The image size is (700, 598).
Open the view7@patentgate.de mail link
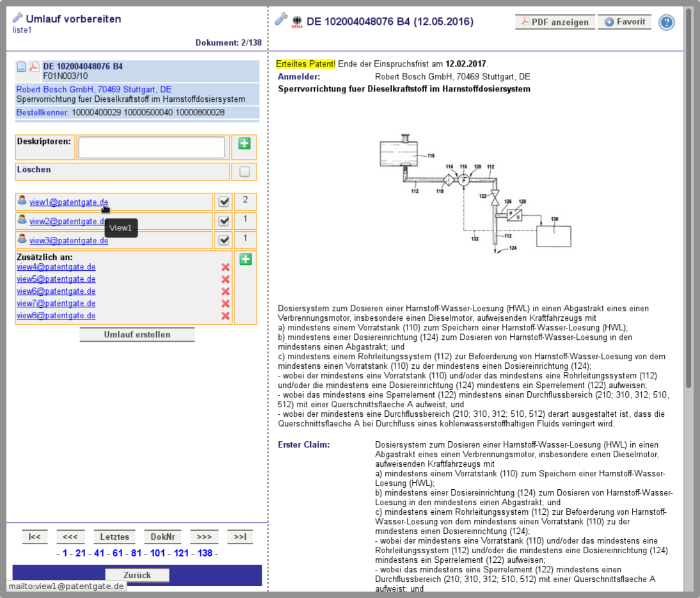coord(56,303)
